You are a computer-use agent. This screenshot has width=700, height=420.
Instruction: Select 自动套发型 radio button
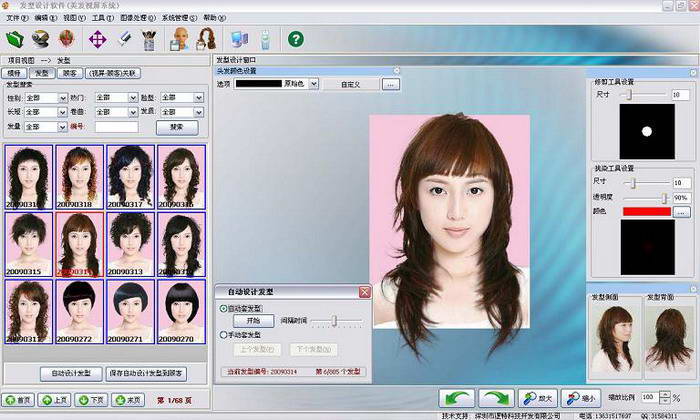pyautogui.click(x=224, y=308)
